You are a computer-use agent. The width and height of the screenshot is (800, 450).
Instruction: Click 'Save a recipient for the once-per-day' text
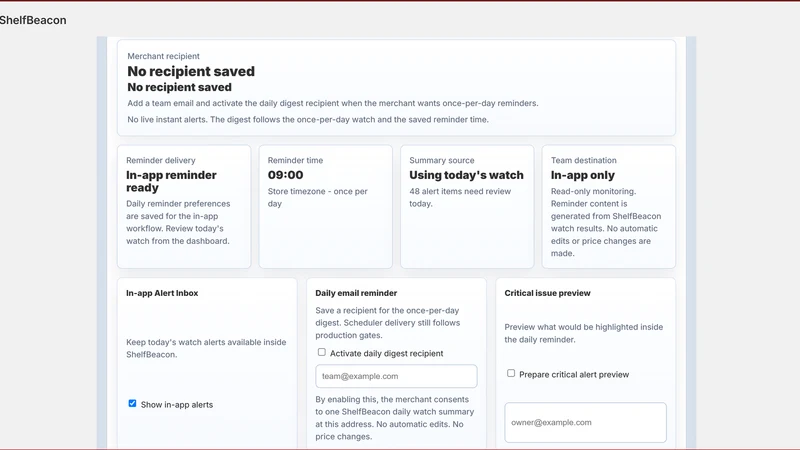388,322
